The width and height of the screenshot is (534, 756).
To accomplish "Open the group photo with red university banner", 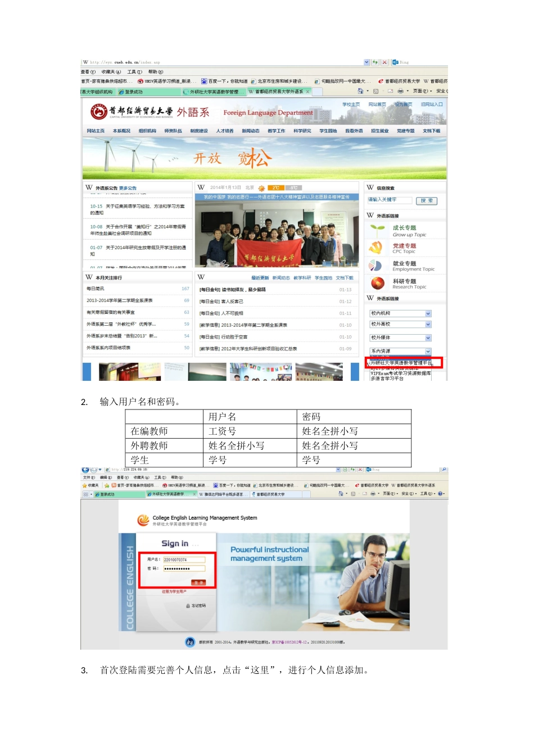I will (277, 233).
